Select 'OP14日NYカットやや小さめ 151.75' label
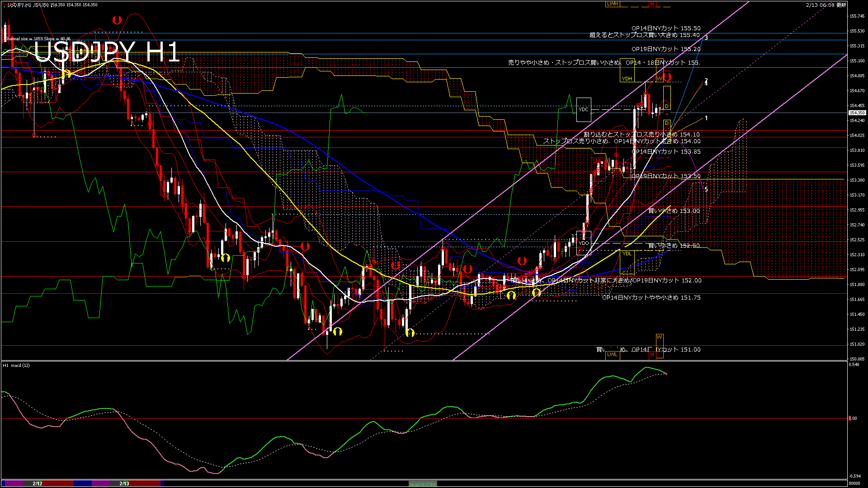The image size is (868, 488). 651,297
